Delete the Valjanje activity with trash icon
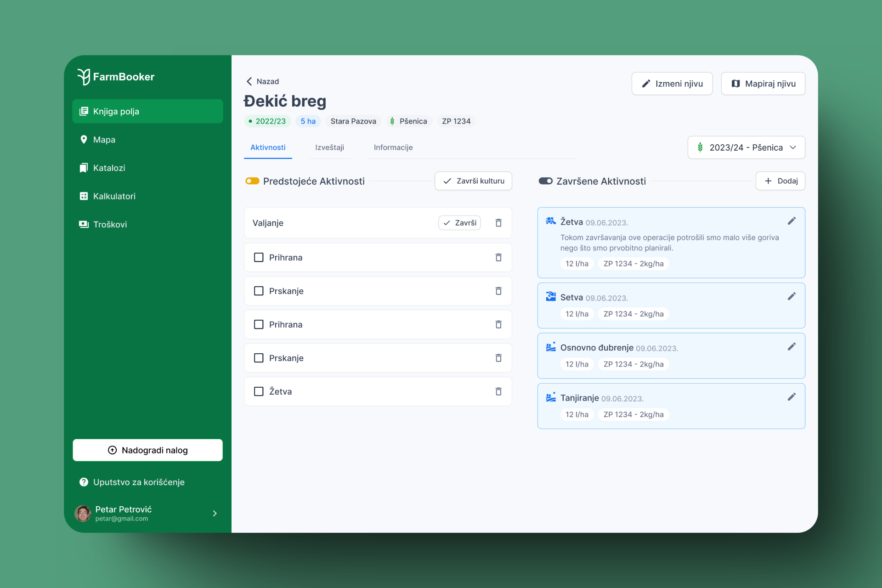Image resolution: width=882 pixels, height=588 pixels. [498, 223]
